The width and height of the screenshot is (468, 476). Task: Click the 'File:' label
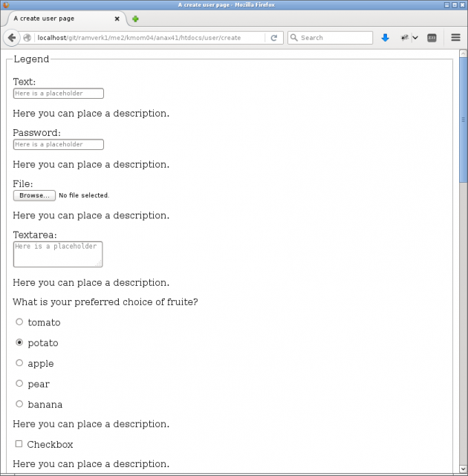[x=23, y=183]
